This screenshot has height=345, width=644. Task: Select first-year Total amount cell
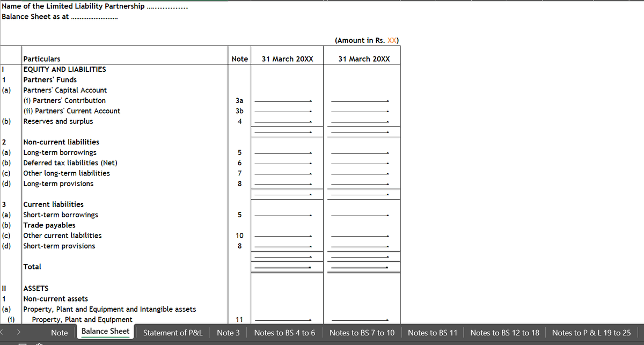287,267
